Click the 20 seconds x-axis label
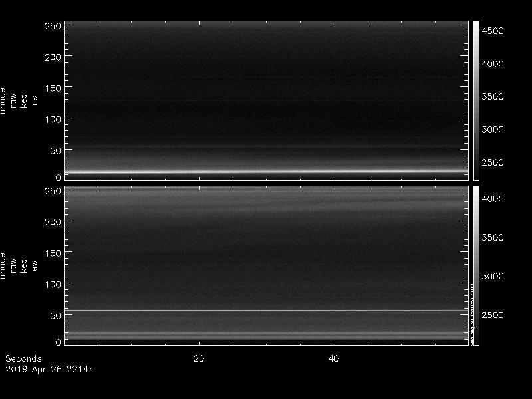The image size is (532, 399). [199, 359]
